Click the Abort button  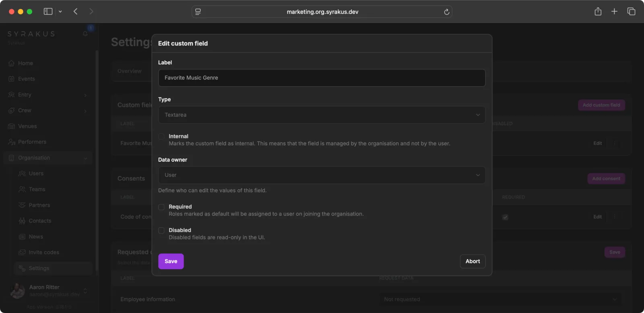point(473,262)
